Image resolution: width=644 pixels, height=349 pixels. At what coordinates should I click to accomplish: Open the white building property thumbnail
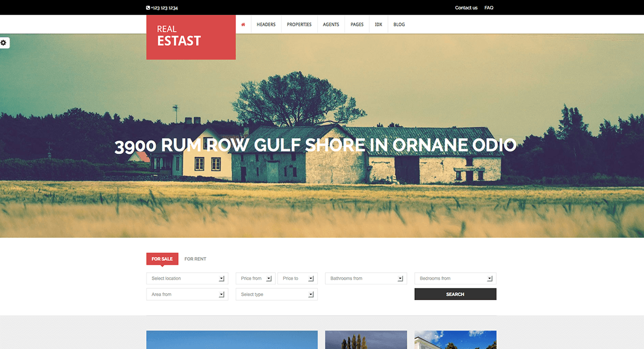pos(455,340)
